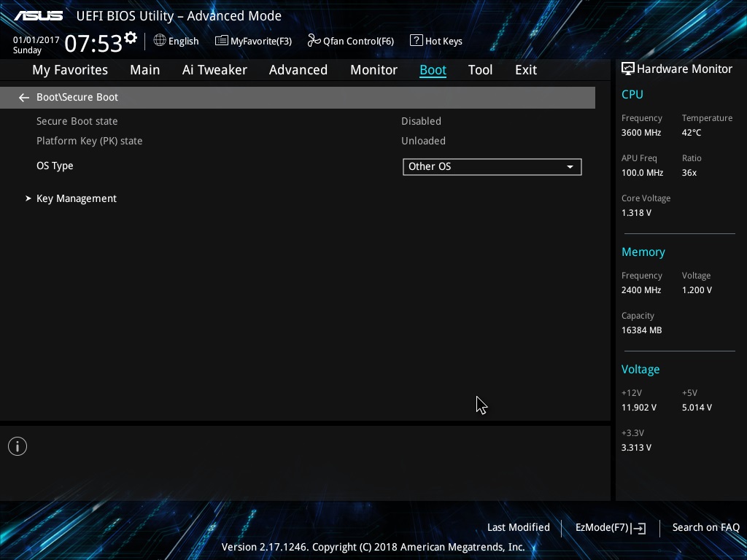
Task: Switch to the Advanced tab
Action: [x=298, y=70]
